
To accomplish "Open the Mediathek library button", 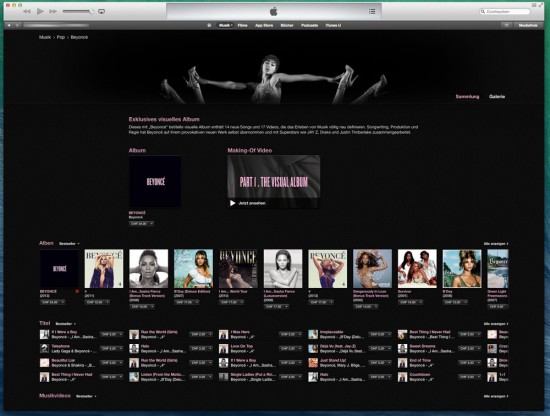I will 528,25.
